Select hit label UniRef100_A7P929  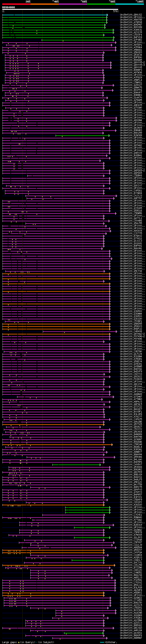[131, 77]
